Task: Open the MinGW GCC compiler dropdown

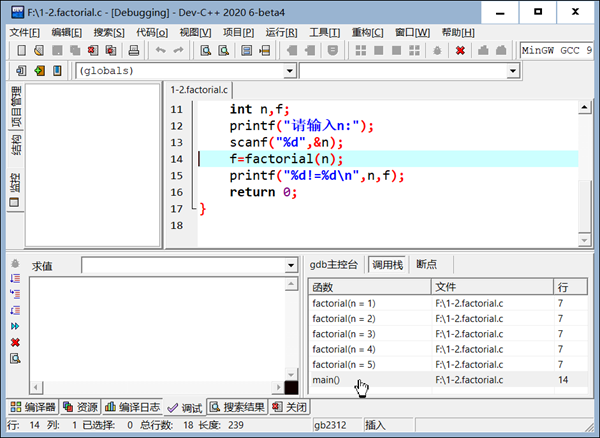Action: point(558,50)
